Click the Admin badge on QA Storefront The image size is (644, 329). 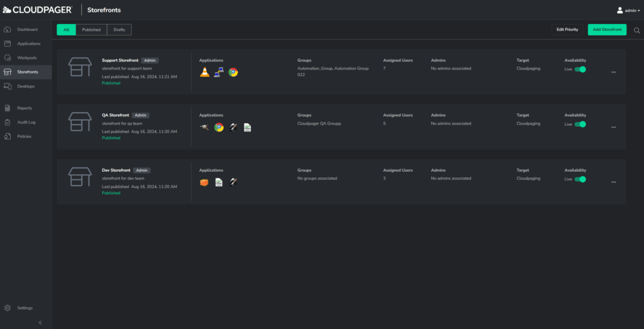pyautogui.click(x=140, y=115)
